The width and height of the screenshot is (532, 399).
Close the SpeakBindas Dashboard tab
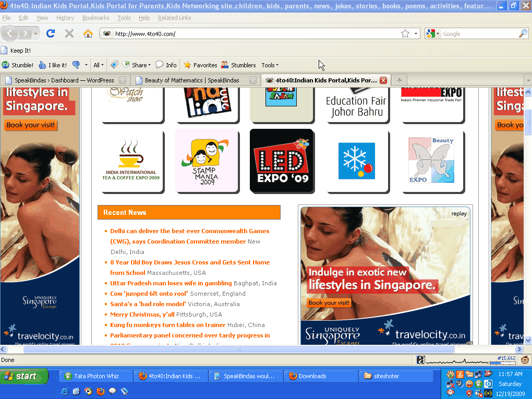[x=123, y=80]
